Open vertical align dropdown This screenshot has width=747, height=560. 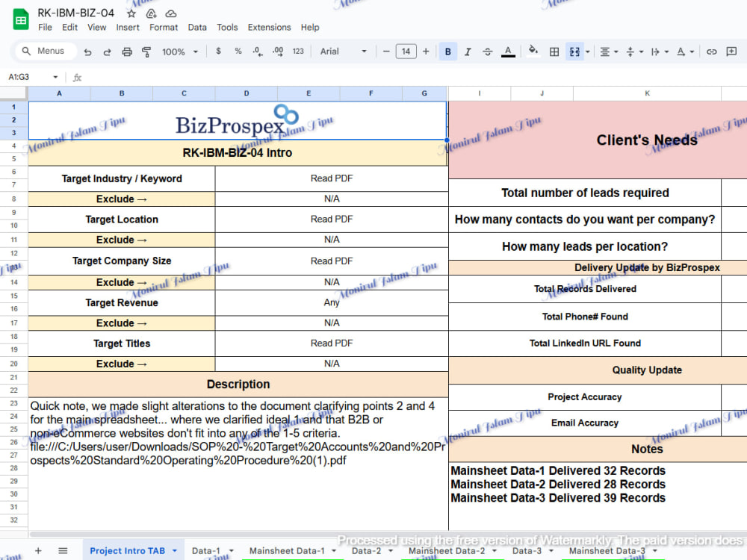point(634,52)
